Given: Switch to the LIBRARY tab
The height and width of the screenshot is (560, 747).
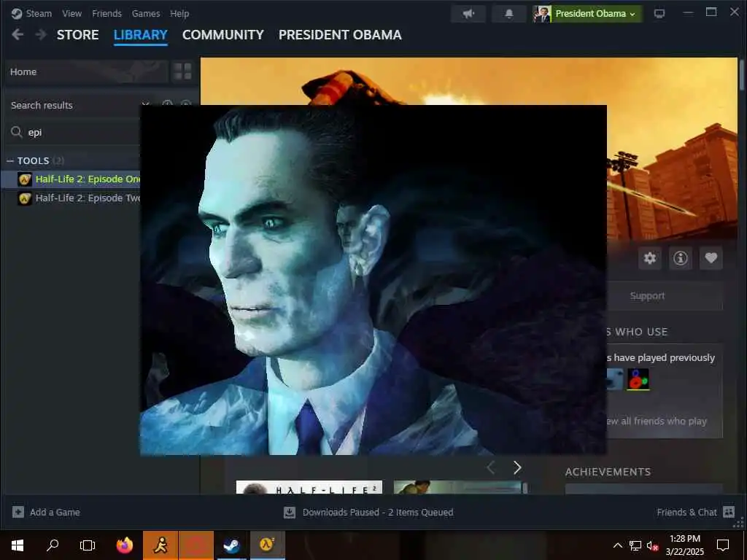Looking at the screenshot, I should point(141,35).
